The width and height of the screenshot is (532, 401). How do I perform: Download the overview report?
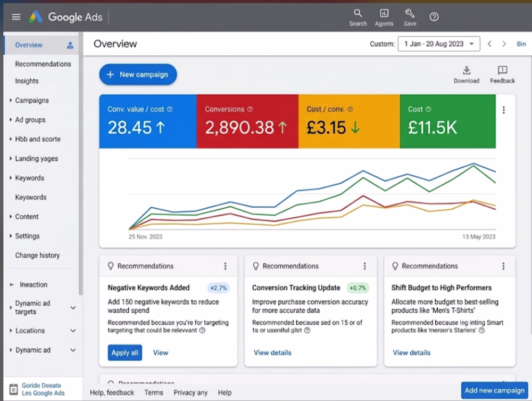pyautogui.click(x=467, y=75)
